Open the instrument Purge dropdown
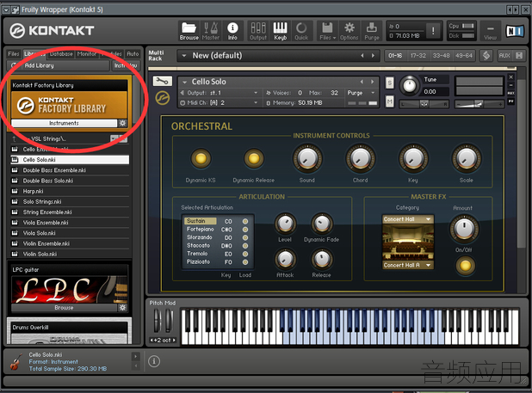Viewport: 532px width, 393px height. pos(373,93)
